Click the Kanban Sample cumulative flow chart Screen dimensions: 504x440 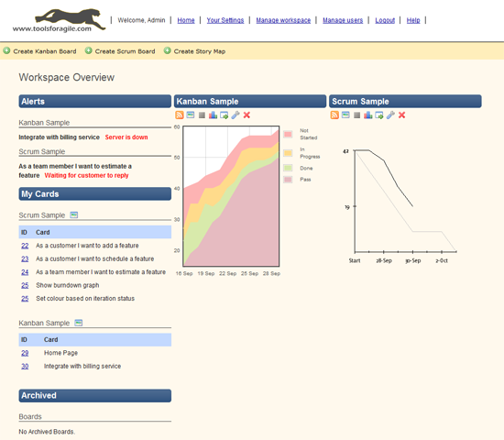point(231,196)
